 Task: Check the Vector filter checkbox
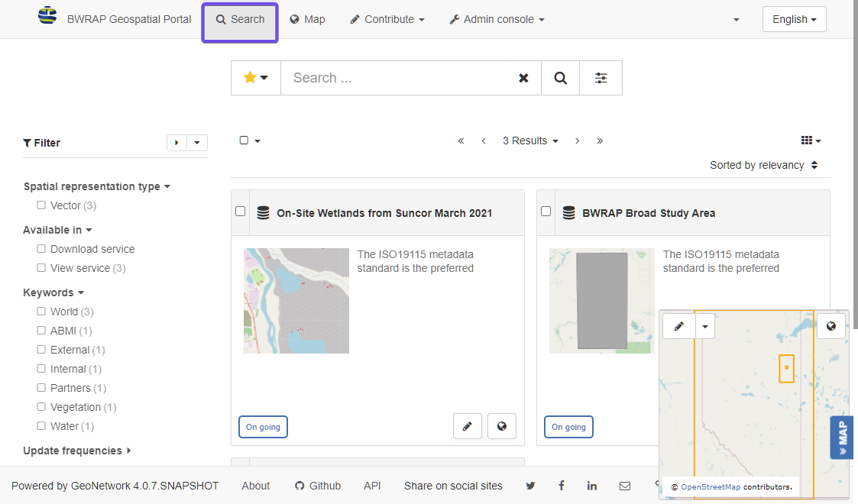click(x=41, y=205)
